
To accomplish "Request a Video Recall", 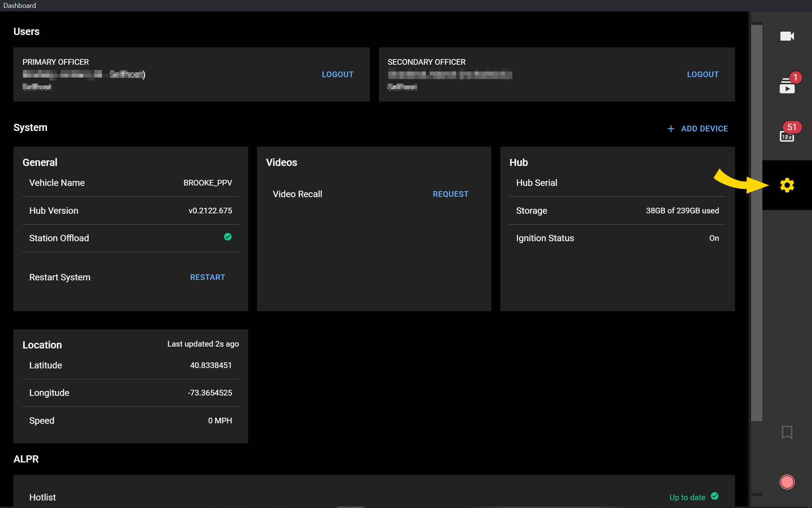I will [450, 194].
